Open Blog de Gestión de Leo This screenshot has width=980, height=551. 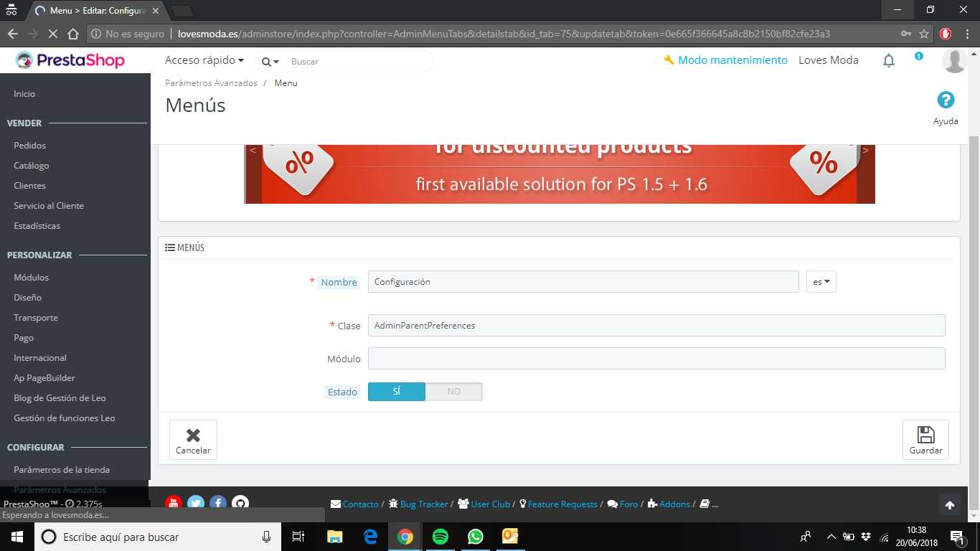tap(60, 398)
